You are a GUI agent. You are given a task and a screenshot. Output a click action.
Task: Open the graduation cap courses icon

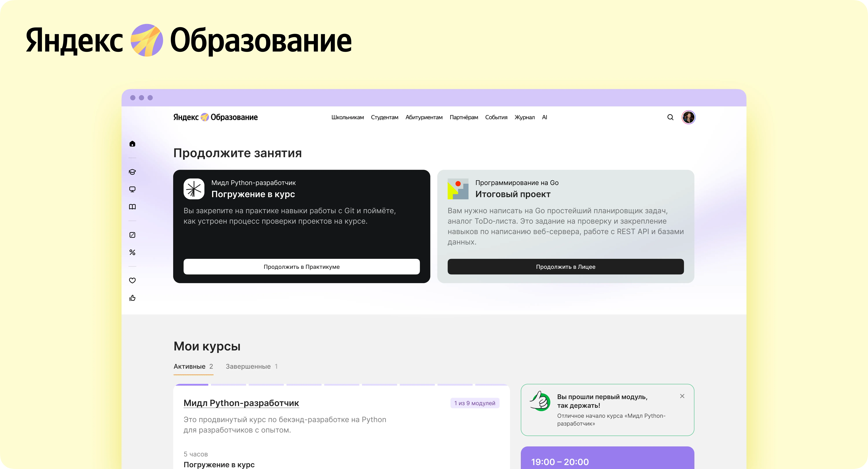[x=132, y=172]
